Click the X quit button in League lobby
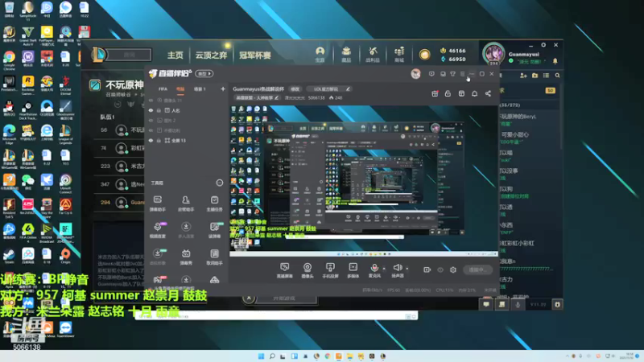This screenshot has width=644, height=362. (x=249, y=298)
